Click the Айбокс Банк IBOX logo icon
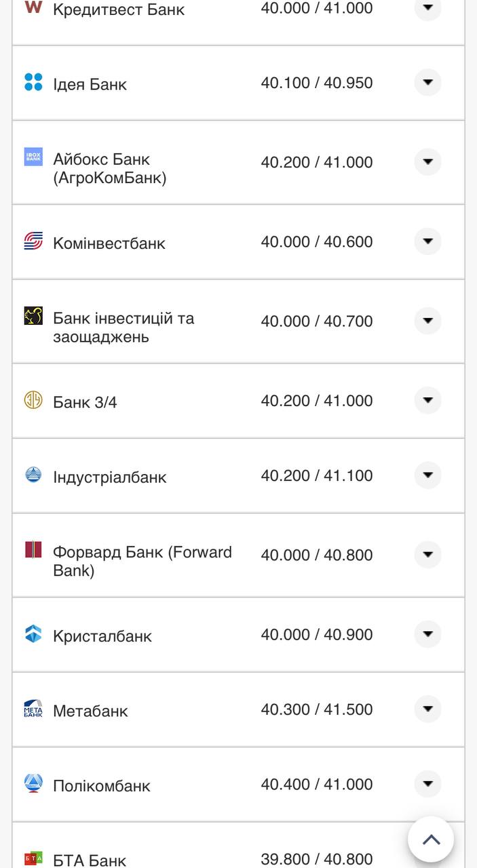 [33, 157]
